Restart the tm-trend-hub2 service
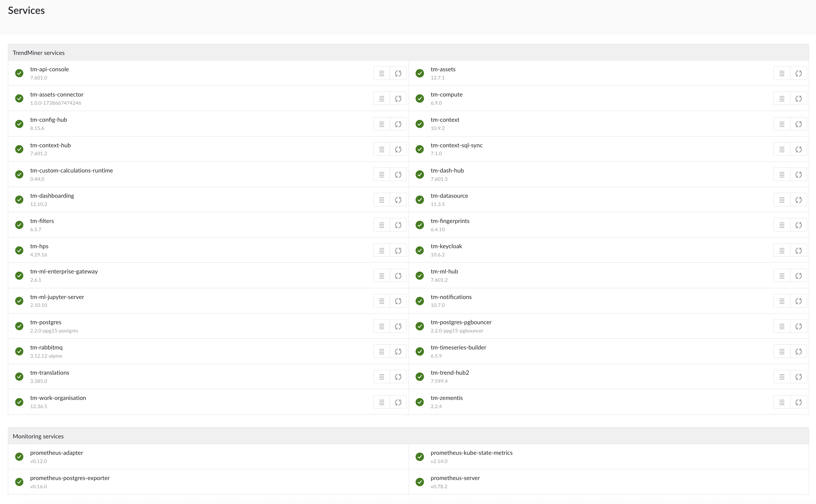The image size is (816, 504). coord(798,377)
